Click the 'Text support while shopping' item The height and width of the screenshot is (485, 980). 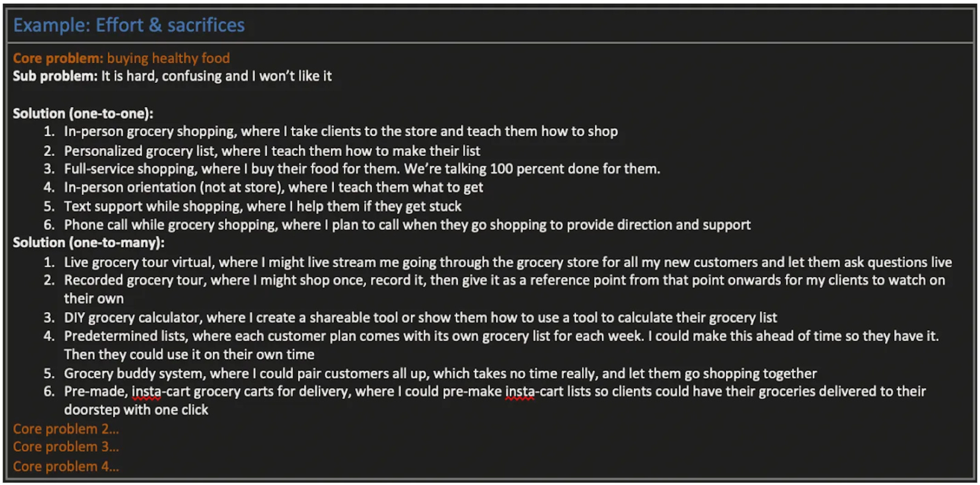(263, 206)
